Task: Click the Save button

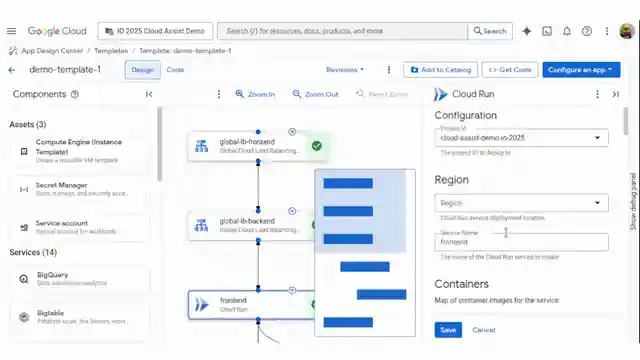Action: point(448,330)
